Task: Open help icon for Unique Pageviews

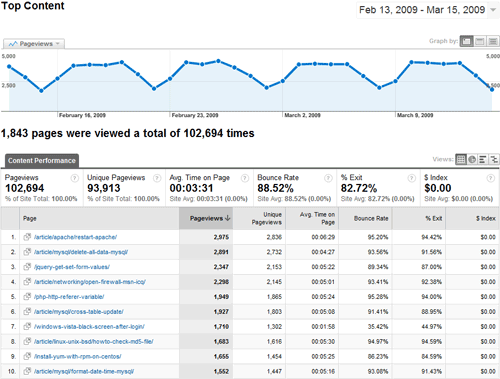Action: (x=157, y=178)
